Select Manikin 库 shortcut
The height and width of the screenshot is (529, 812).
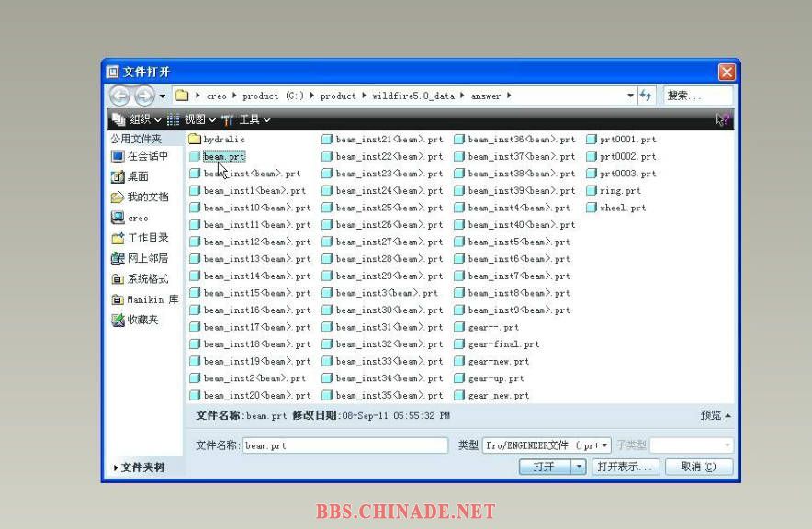tap(145, 299)
